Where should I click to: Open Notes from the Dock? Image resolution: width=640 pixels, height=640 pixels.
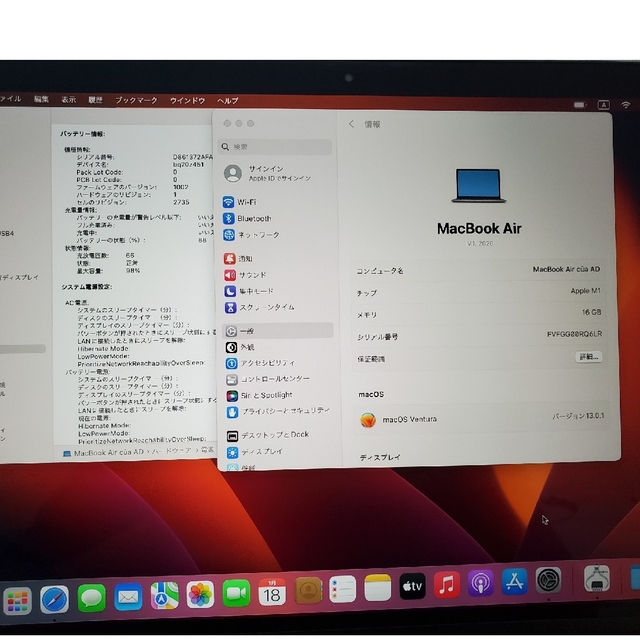pos(378,587)
